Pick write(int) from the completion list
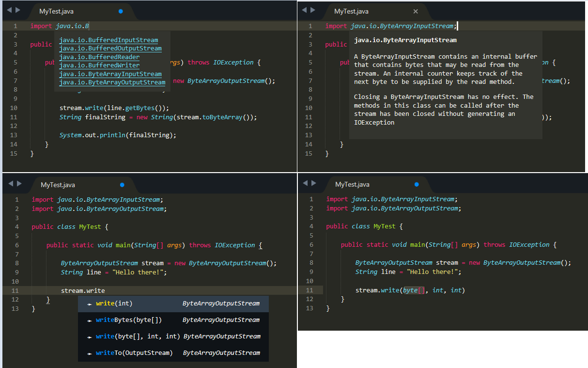This screenshot has height=368, width=588. click(x=173, y=304)
